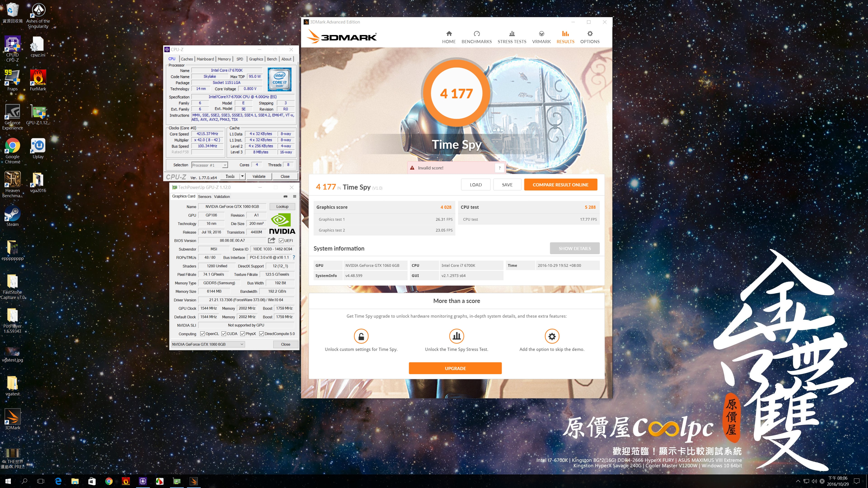
Task: Open the Validation tab in GPU-Z
Action: pyautogui.click(x=222, y=196)
